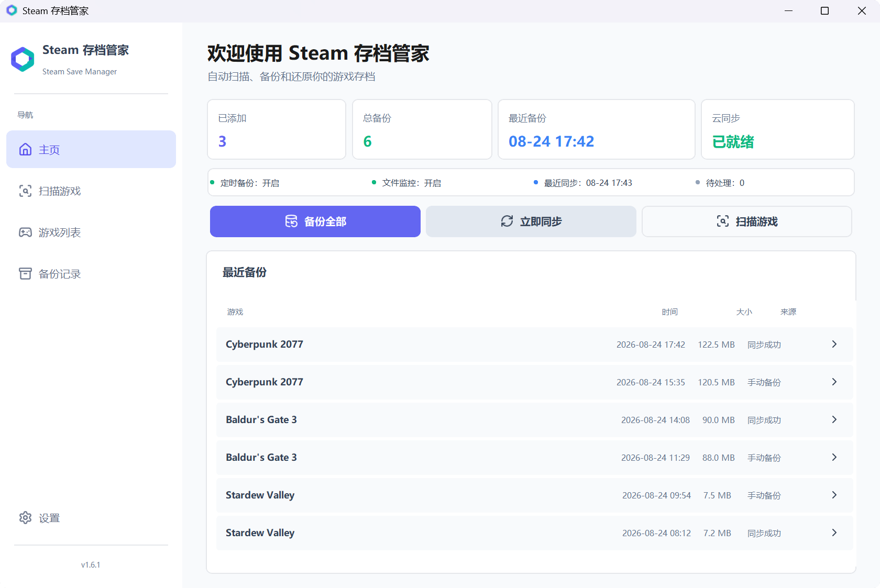Click the 最近备份 card showing 08-24 17:42
This screenshot has width=880, height=588.
click(x=597, y=129)
